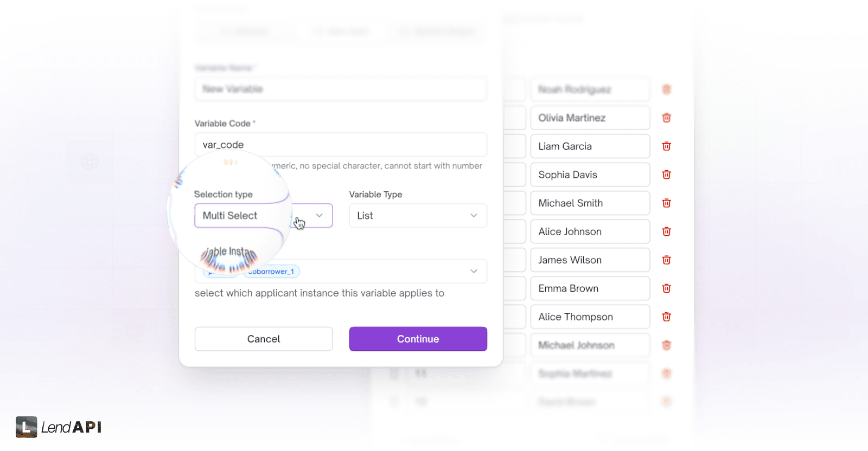Viewport: 868px width, 451px height.
Task: Delete the Michael Johnson entry
Action: point(666,345)
